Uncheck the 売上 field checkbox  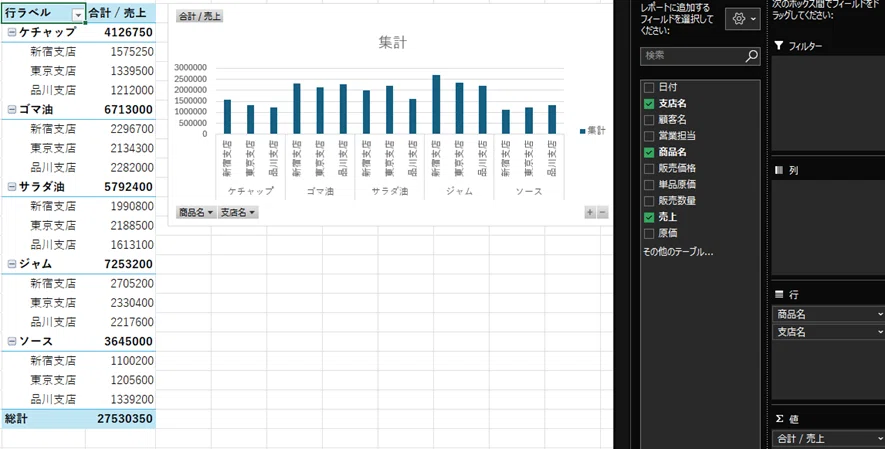tap(649, 217)
